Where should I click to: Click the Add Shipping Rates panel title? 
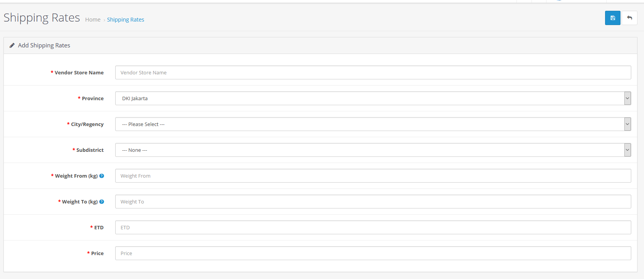(x=44, y=45)
